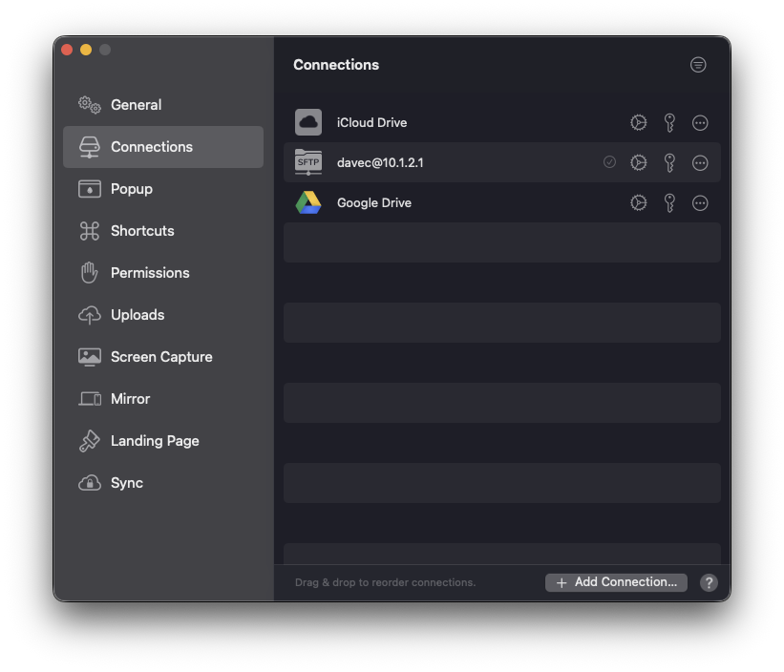Viewport: 784px width, 672px height.
Task: Click the Google Drive logo icon
Action: coord(308,202)
